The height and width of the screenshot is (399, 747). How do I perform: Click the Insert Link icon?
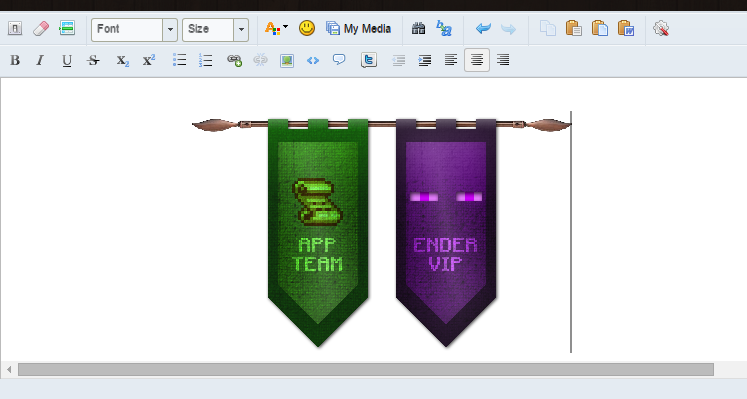[234, 60]
